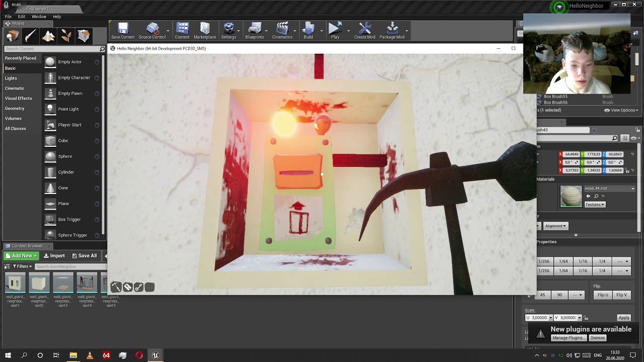Open Source Control toolbar button
Image resolution: width=644 pixels, height=362 pixels.
(x=152, y=31)
